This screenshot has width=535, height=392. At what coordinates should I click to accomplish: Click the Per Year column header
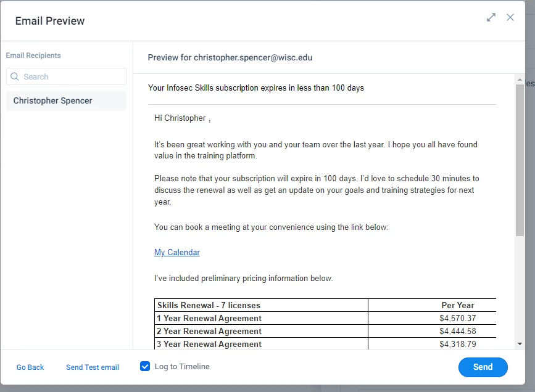point(457,306)
